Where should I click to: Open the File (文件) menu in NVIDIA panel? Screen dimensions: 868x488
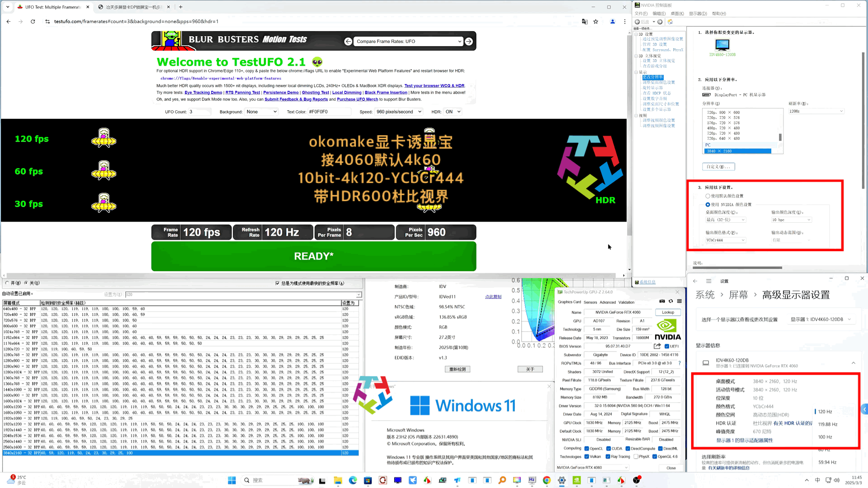tap(641, 14)
